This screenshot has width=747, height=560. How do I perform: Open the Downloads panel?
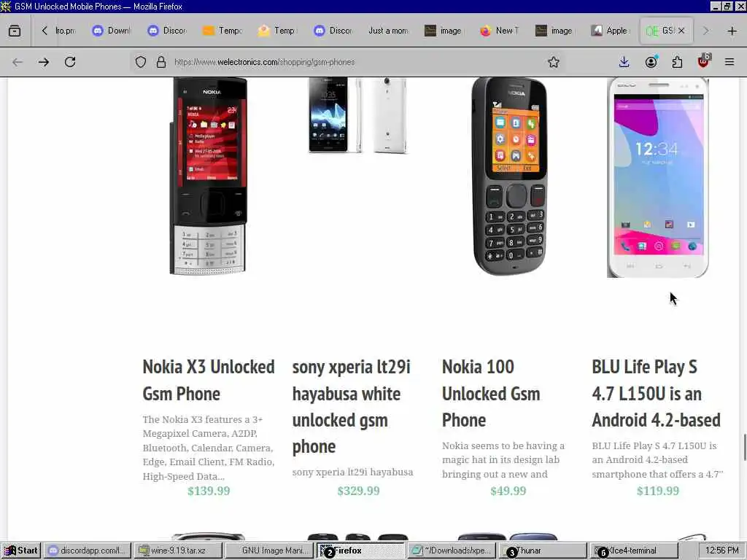click(624, 62)
